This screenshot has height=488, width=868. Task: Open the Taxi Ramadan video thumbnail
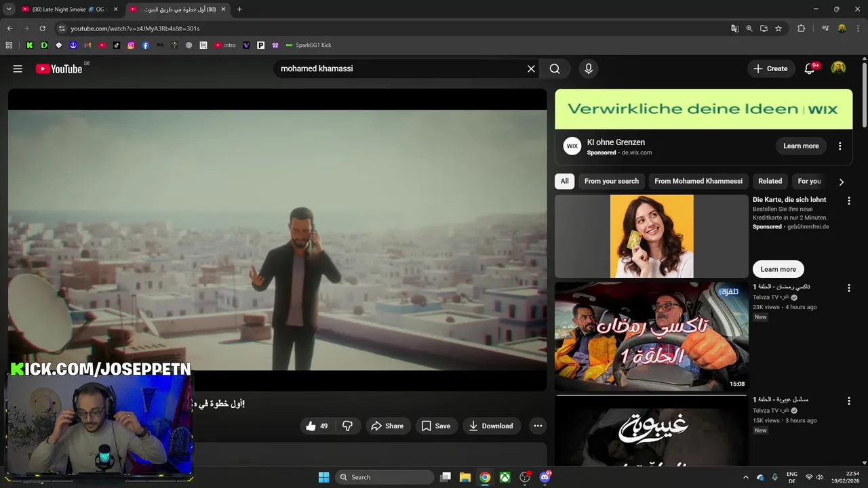[x=652, y=337]
